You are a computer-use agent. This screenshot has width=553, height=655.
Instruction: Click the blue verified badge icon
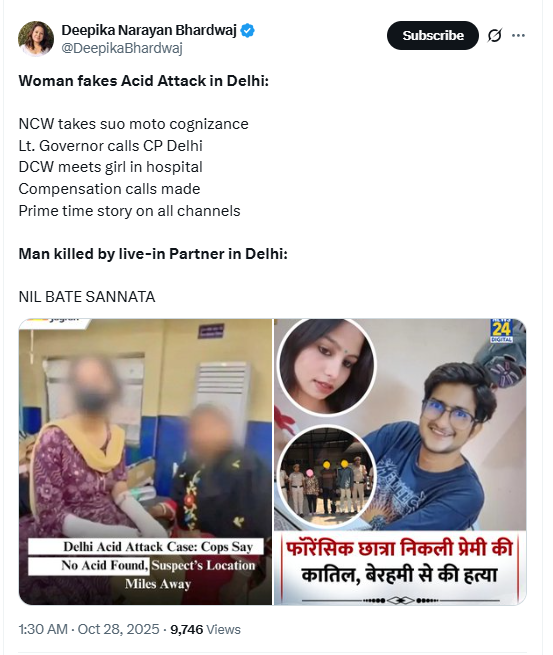[x=248, y=30]
